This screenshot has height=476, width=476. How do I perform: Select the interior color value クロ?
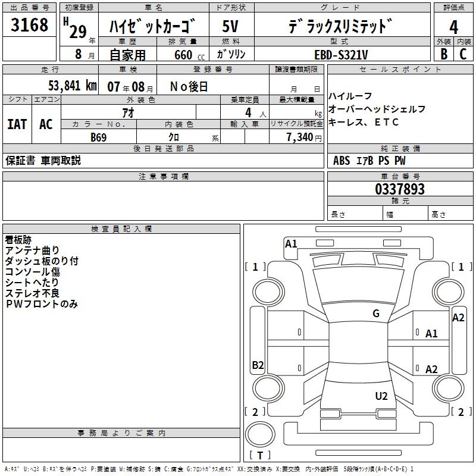click(x=174, y=137)
